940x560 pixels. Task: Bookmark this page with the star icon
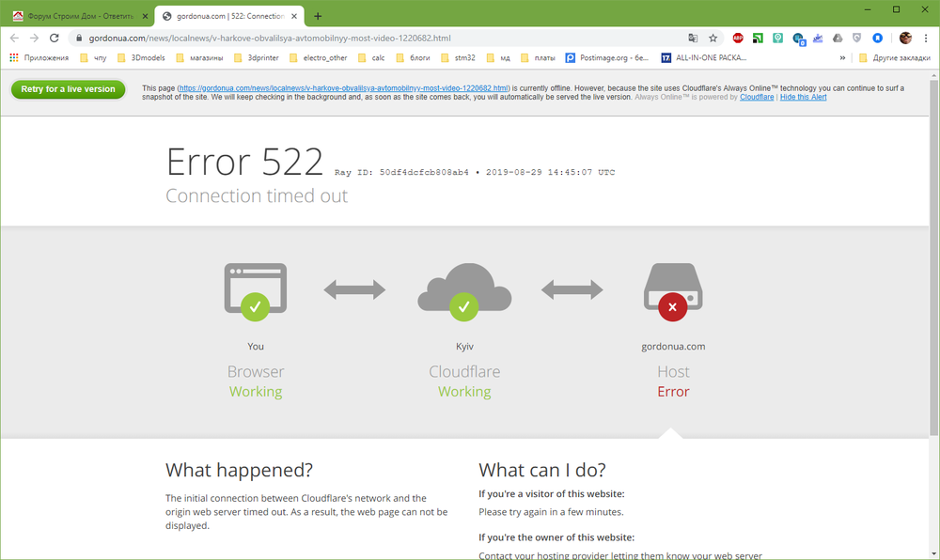coord(713,38)
